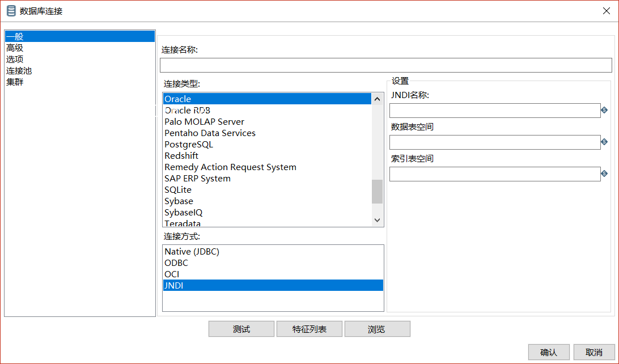Click the 索引表空间 input field
The width and height of the screenshot is (619, 364).
coord(495,174)
